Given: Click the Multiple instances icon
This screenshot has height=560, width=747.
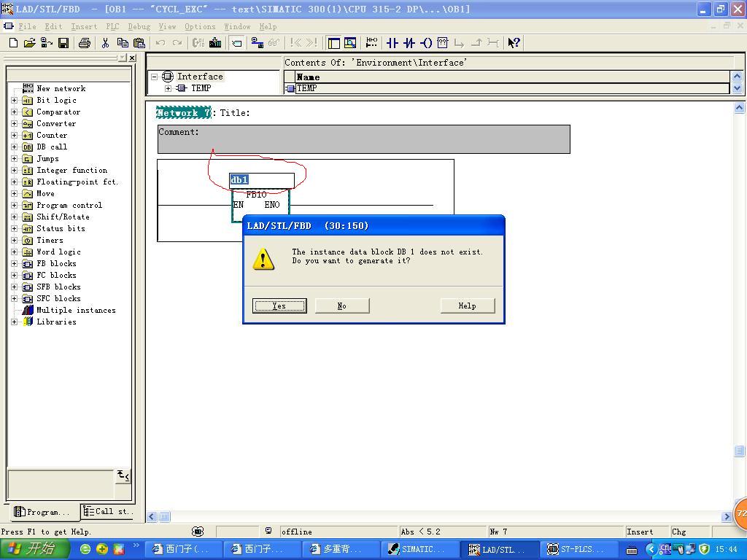Looking at the screenshot, I should [x=28, y=310].
